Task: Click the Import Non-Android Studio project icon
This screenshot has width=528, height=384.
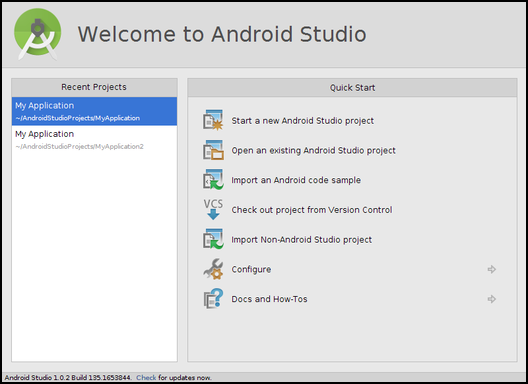Action: [213, 239]
